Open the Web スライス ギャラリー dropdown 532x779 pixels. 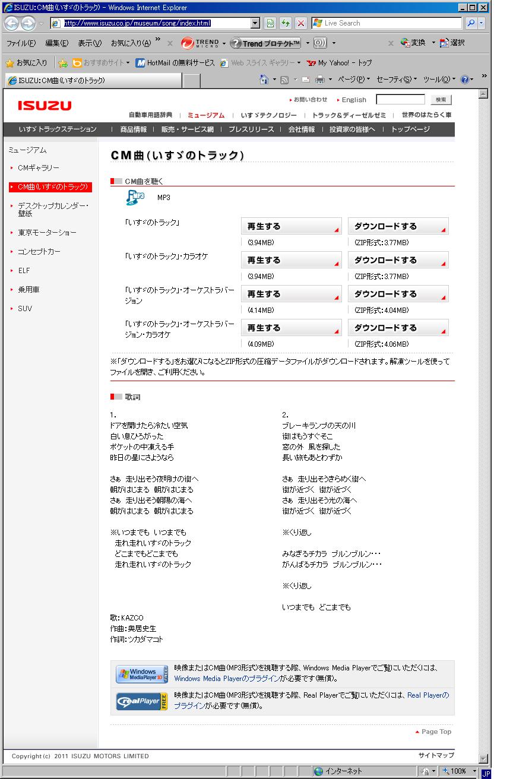pyautogui.click(x=261, y=63)
